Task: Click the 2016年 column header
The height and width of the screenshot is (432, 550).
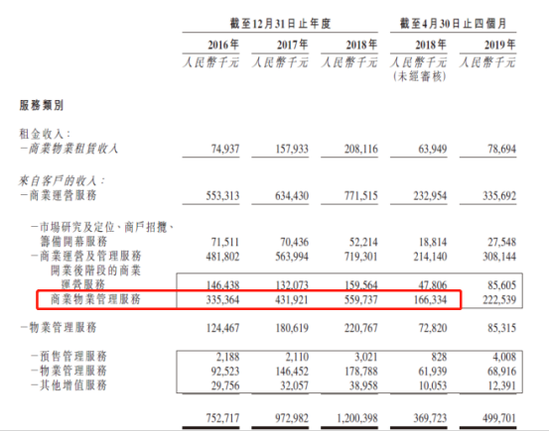Action: pyautogui.click(x=223, y=45)
